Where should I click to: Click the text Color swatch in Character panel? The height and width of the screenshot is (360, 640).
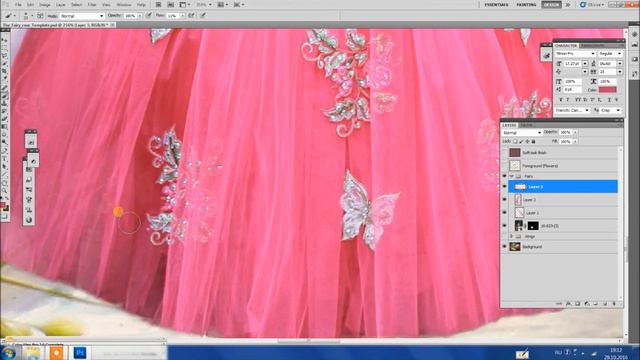tap(607, 89)
